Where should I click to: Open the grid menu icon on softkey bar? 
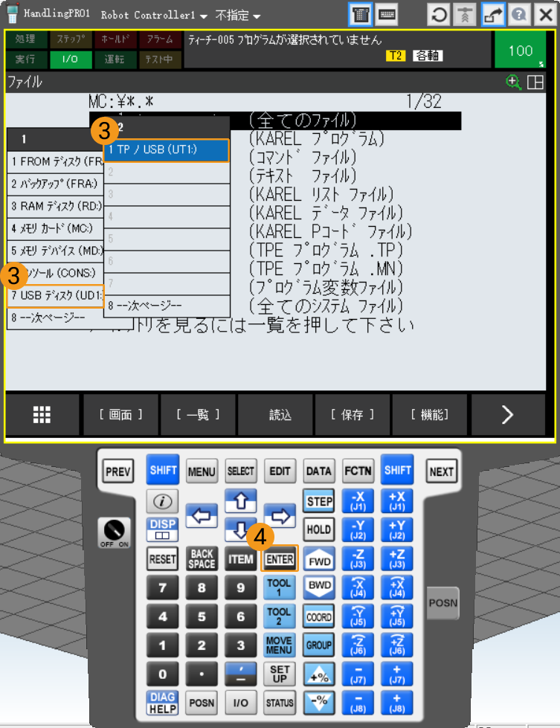(x=42, y=414)
